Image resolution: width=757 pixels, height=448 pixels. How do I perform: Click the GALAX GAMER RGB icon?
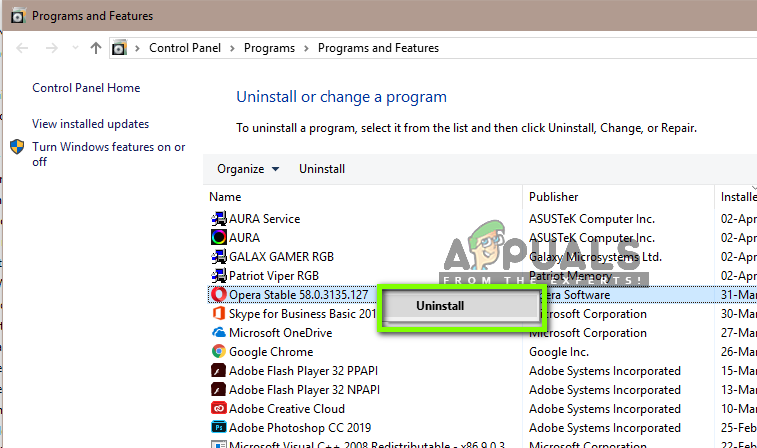point(219,256)
